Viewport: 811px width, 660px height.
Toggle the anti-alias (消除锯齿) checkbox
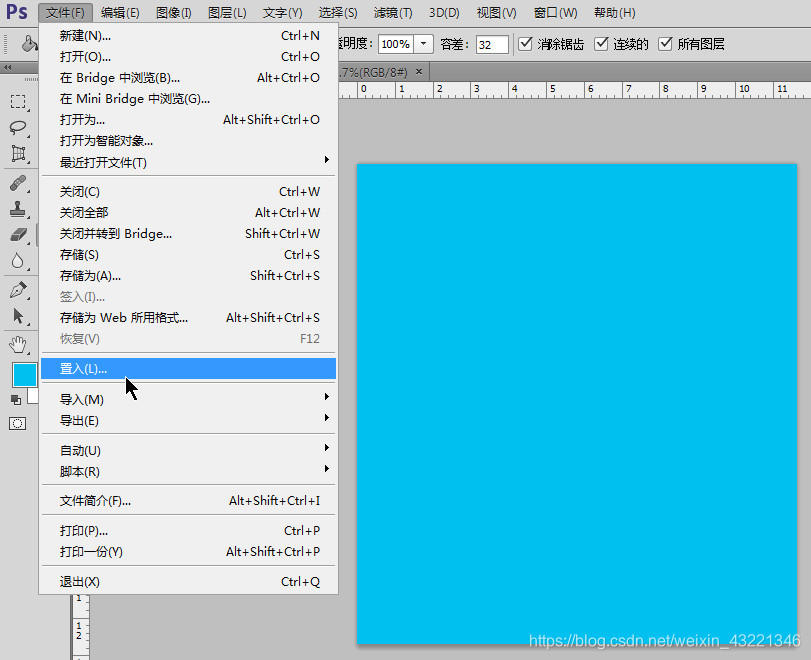pyautogui.click(x=525, y=44)
